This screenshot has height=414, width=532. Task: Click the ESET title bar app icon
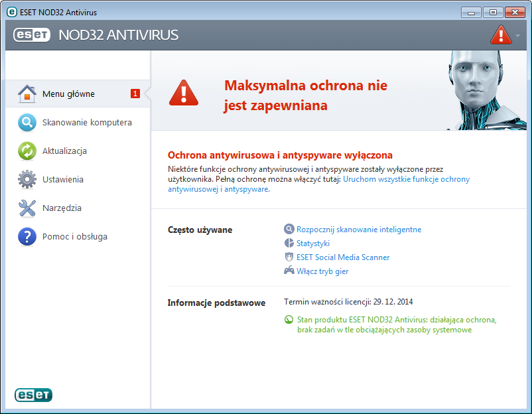tap(11, 12)
